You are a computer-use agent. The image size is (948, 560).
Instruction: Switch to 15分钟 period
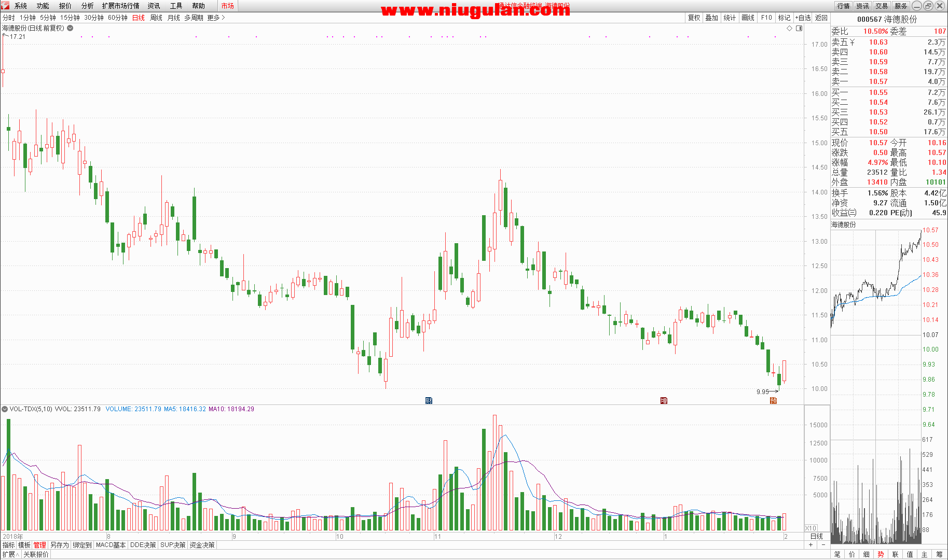pyautogui.click(x=70, y=18)
